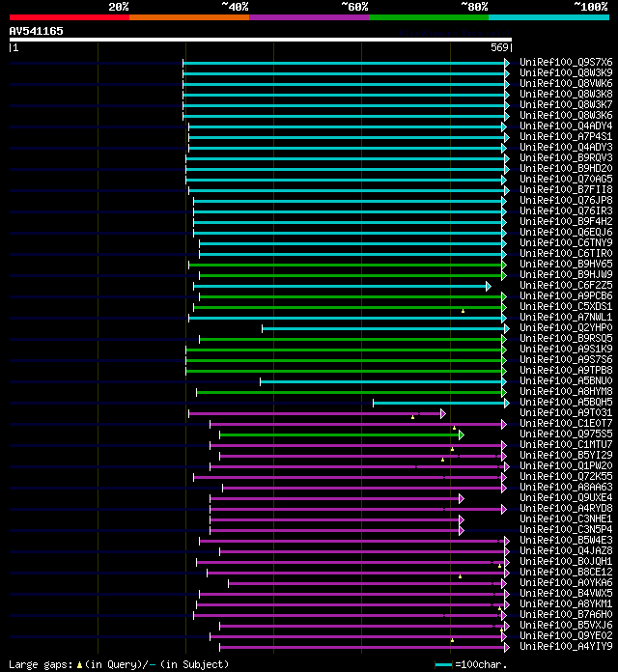Click the orange ~40% identity legend bar

189,17
